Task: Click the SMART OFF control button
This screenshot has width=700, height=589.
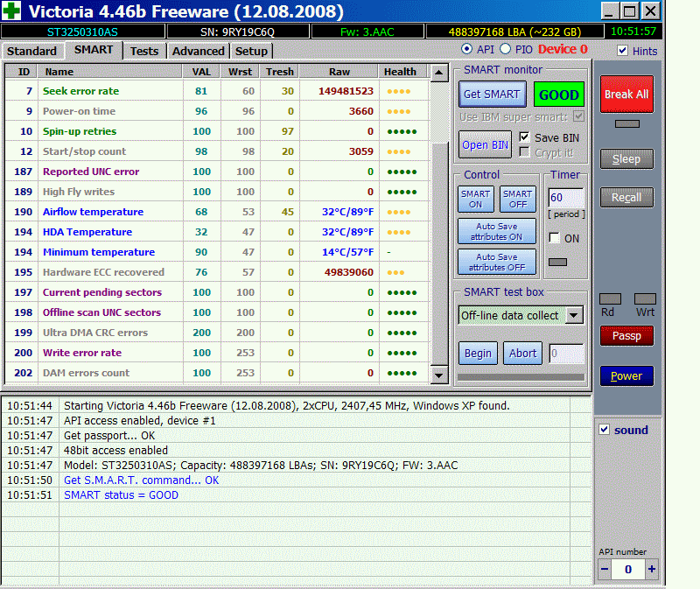Action: click(x=517, y=200)
